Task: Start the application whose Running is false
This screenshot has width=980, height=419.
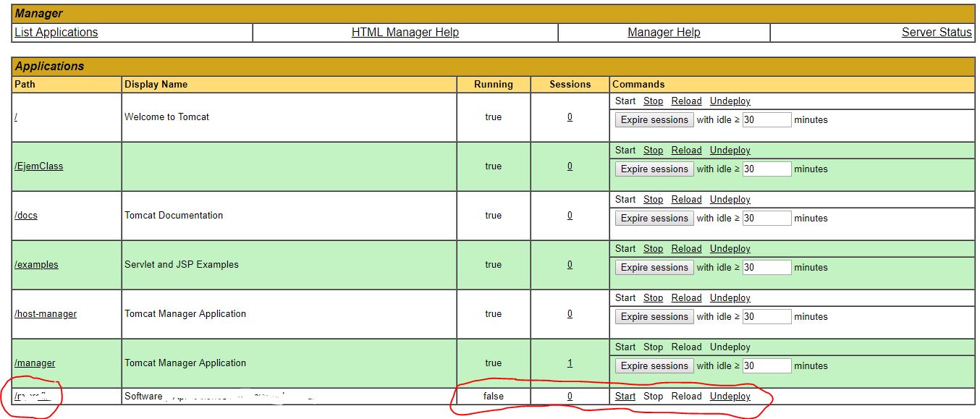Action: [x=625, y=397]
